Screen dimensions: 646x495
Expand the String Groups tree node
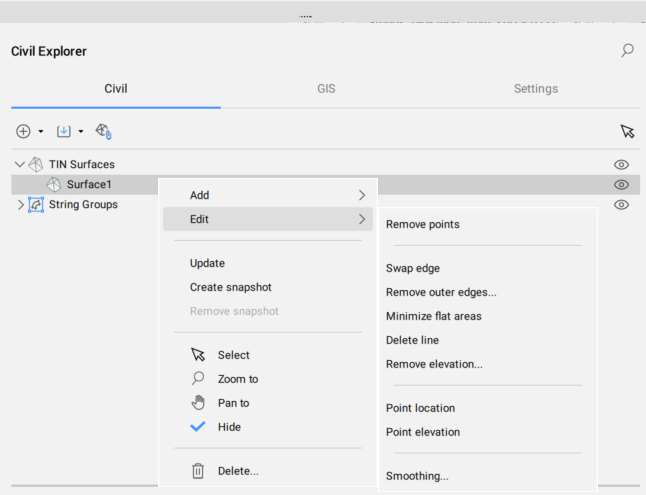tap(20, 204)
